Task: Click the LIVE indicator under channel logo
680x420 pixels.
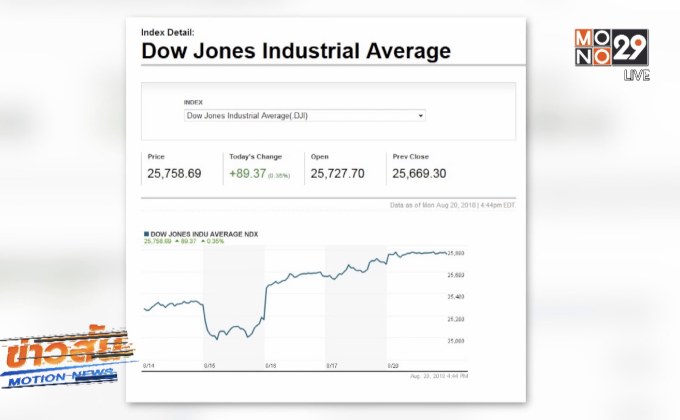Action: (636, 76)
